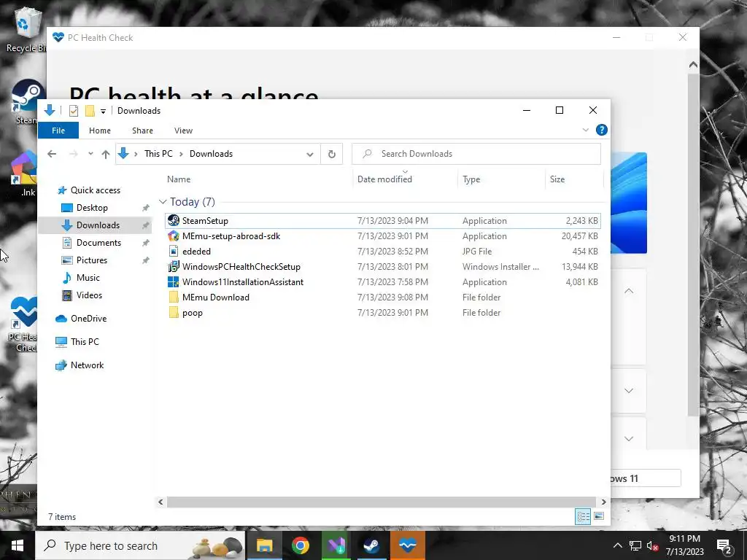This screenshot has height=560, width=747.
Task: Select Network in navigation pane
Action: point(87,365)
